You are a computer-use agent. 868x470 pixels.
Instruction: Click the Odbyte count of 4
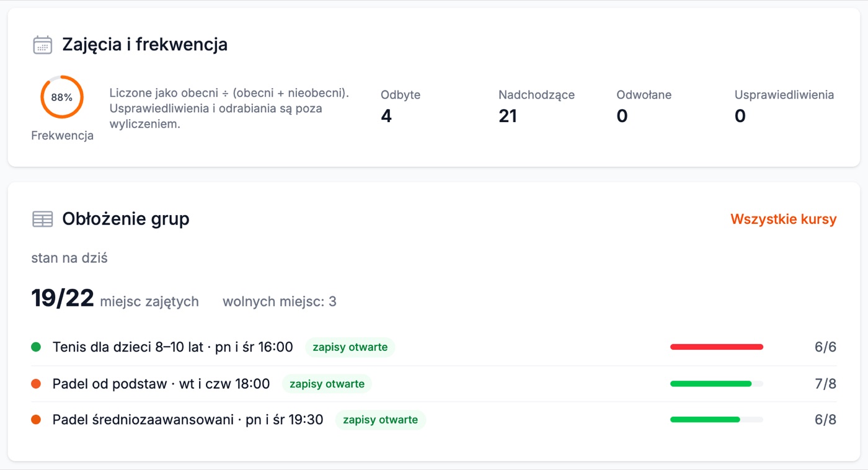[386, 116]
